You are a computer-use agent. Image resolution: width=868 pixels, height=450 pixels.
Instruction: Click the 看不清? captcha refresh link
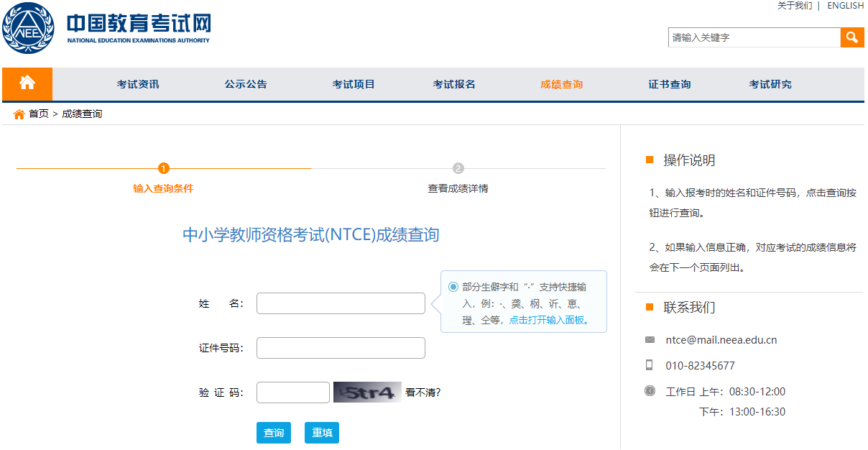pos(423,392)
